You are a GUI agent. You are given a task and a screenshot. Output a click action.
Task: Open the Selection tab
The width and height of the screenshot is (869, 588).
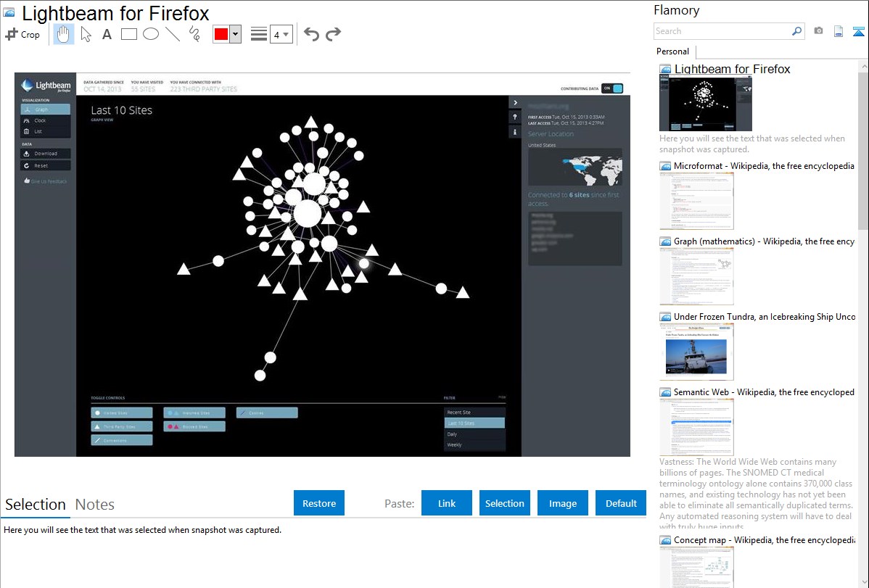[36, 505]
